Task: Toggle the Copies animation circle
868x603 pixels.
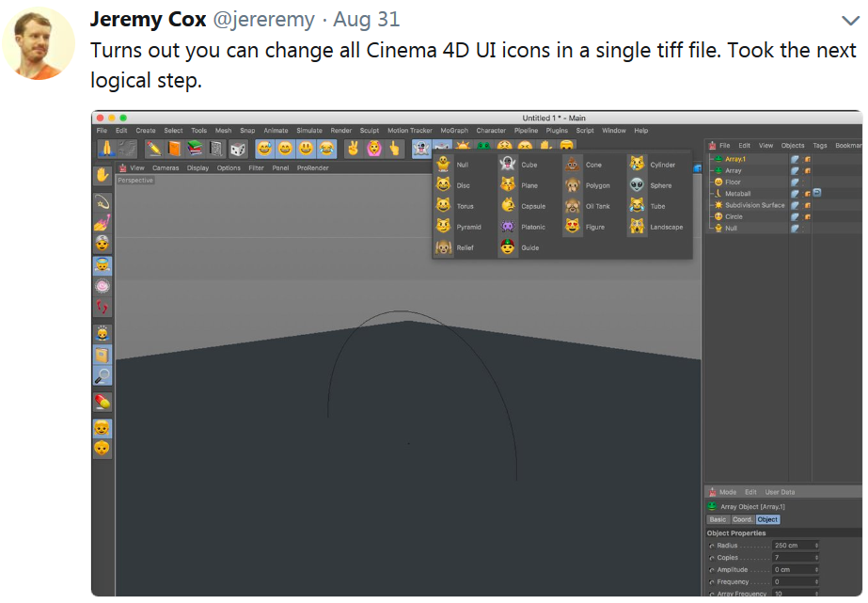Action: coord(712,558)
